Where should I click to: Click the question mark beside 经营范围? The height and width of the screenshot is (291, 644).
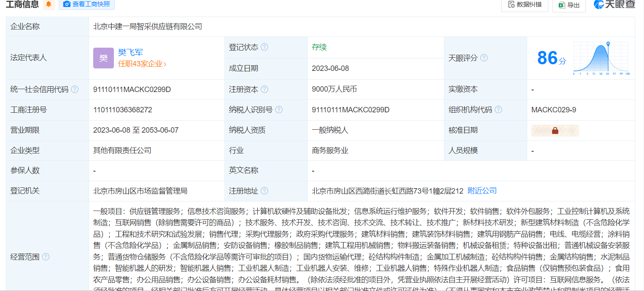pos(46,257)
